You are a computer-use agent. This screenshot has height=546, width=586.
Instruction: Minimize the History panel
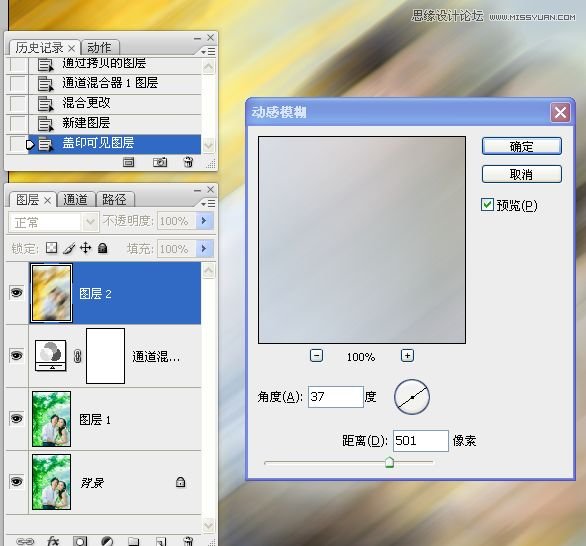coord(197,38)
